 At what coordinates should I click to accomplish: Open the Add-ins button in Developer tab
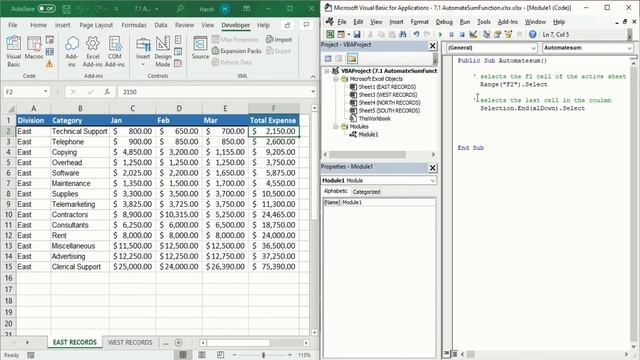[71, 51]
